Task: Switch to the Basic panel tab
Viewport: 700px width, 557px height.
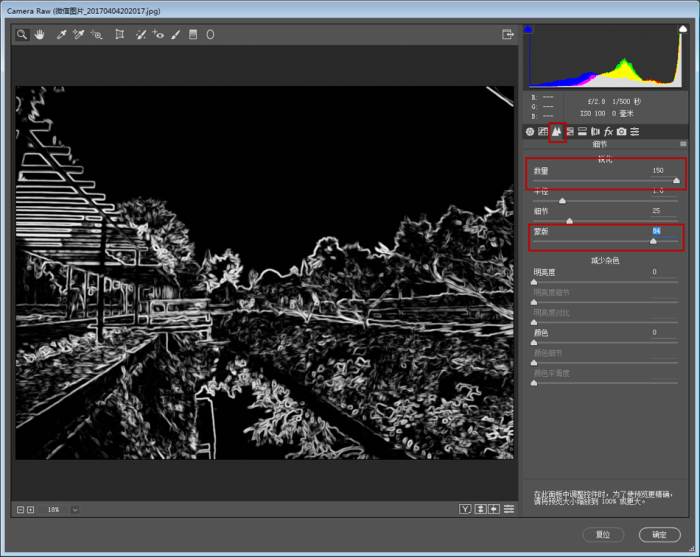Action: [x=530, y=131]
